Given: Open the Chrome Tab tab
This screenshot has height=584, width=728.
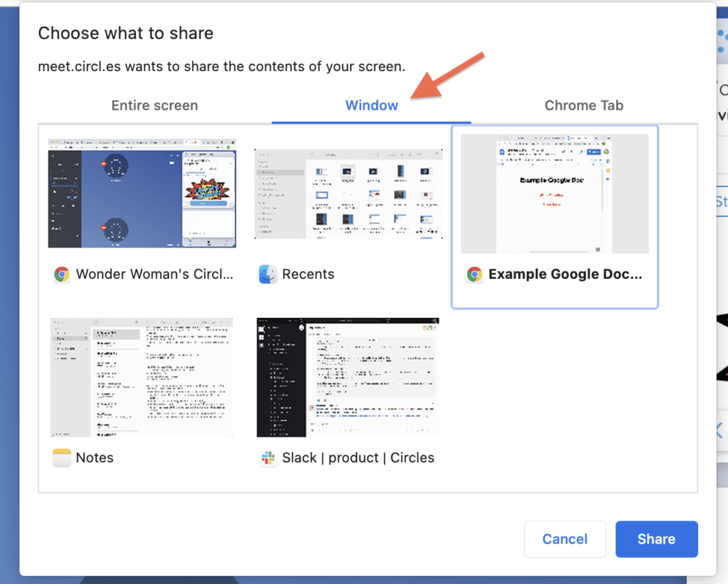Looking at the screenshot, I should pyautogui.click(x=584, y=105).
